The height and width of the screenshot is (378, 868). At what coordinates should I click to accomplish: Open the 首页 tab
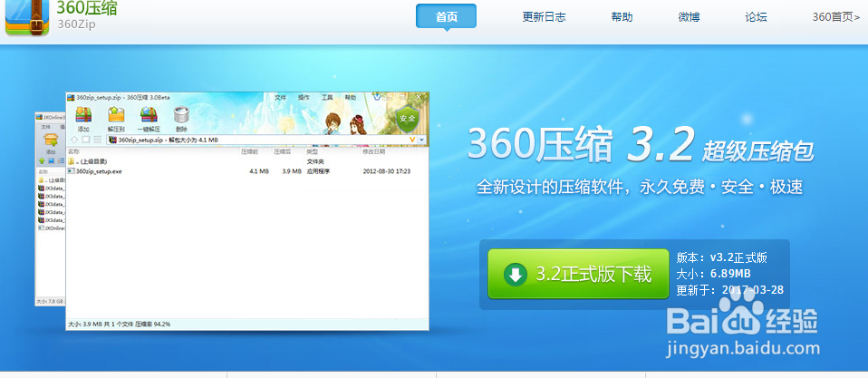click(x=446, y=16)
